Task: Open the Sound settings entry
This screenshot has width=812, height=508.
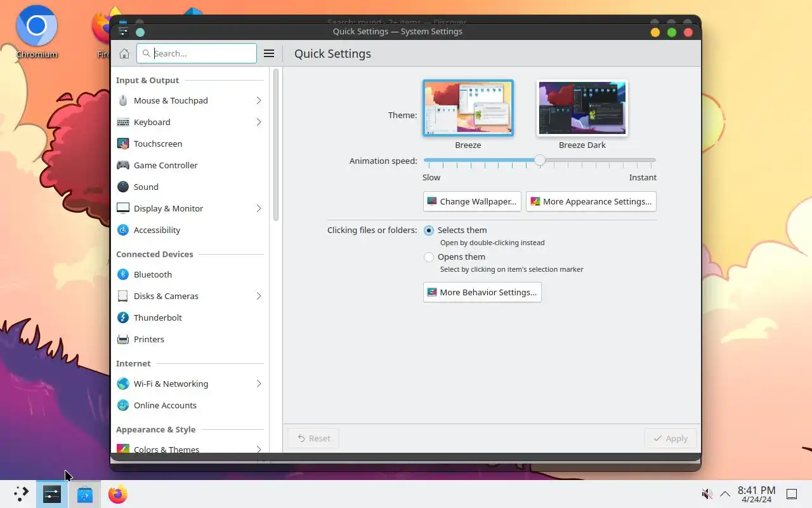Action: pos(190,187)
